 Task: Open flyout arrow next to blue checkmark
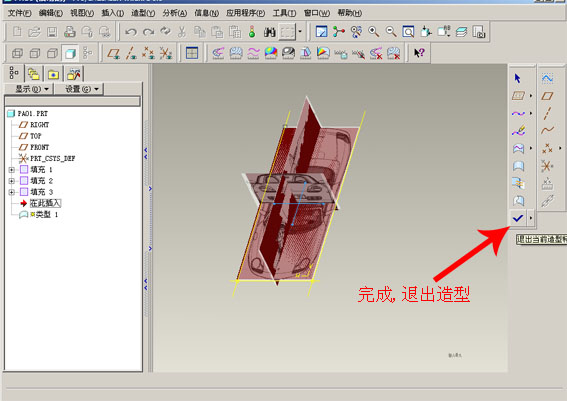point(530,218)
